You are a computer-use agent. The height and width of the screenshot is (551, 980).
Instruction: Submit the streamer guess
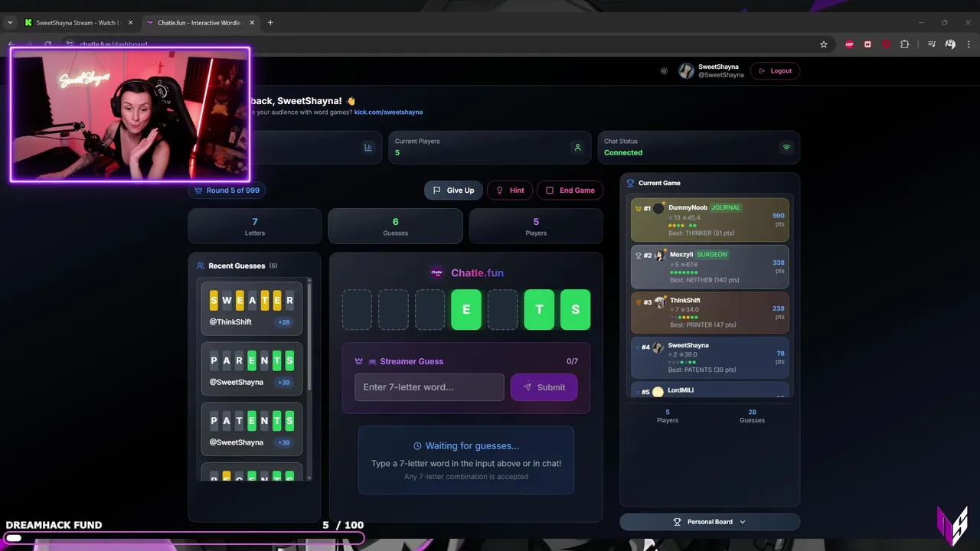coord(544,387)
